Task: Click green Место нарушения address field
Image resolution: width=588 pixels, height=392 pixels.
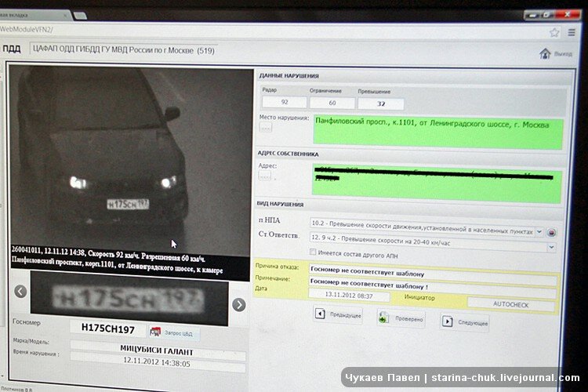Action: click(437, 132)
